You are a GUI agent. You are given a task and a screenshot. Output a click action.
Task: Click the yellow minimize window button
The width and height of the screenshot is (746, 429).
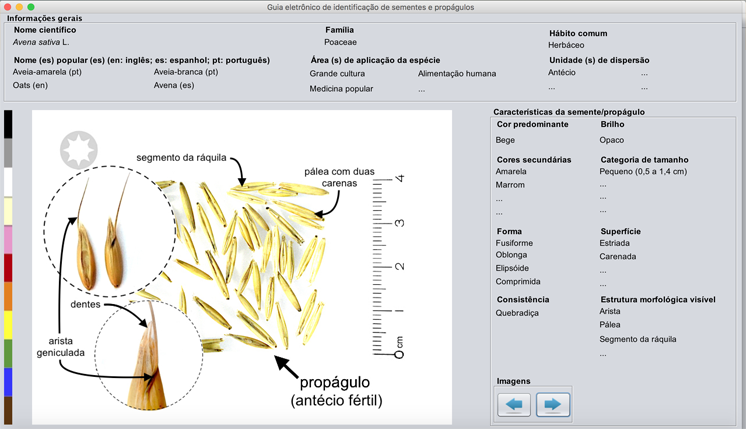19,7
